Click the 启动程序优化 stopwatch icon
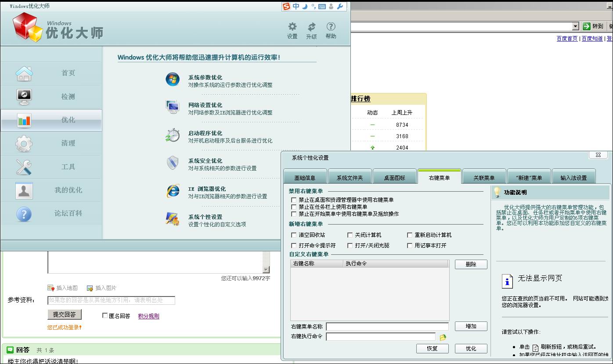 coord(173,135)
